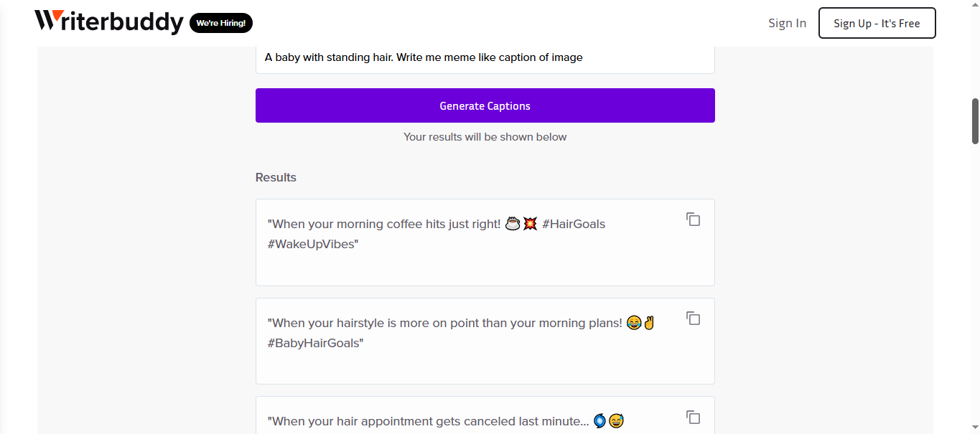Copy the hair appointment canceled caption

(693, 417)
